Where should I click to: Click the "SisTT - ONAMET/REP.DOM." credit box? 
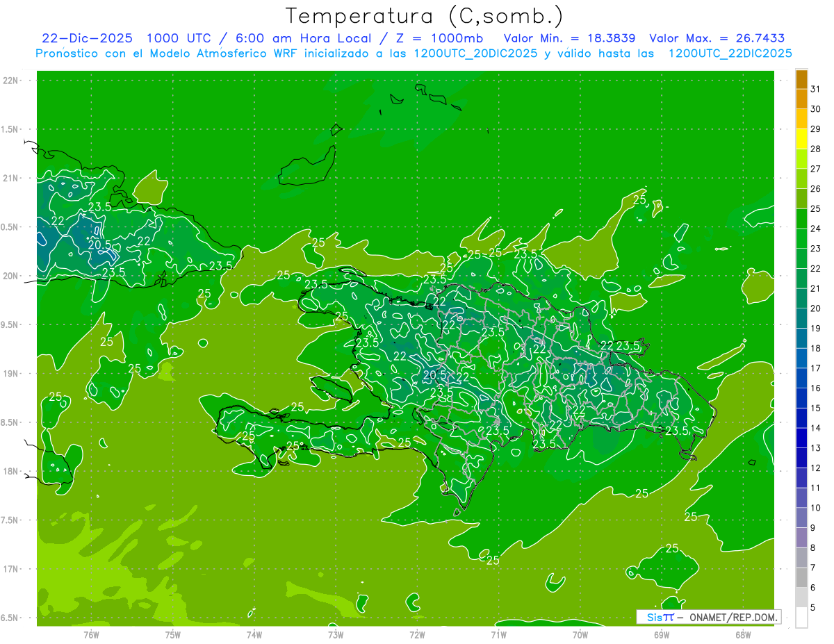tap(708, 617)
